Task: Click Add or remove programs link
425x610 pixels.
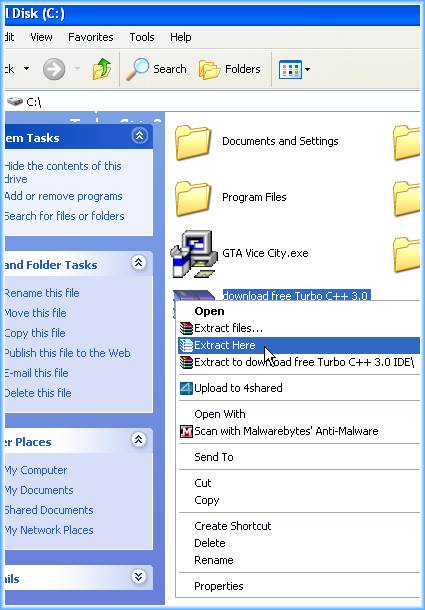Action: 63,196
